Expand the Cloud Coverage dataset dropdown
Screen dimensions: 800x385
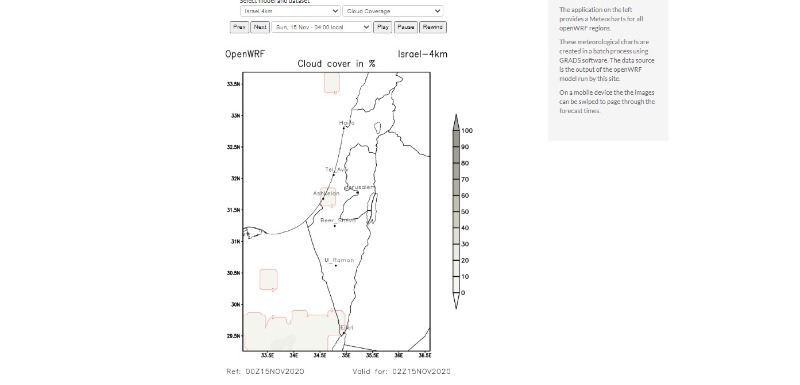pyautogui.click(x=393, y=11)
